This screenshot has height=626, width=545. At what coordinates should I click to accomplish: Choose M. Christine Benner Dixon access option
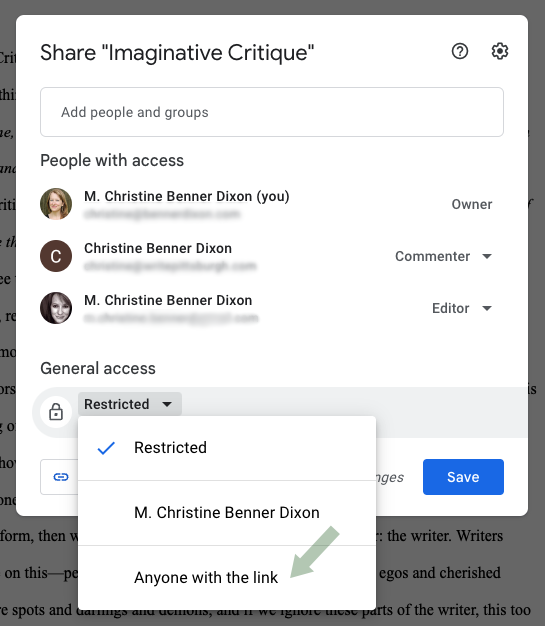(227, 513)
